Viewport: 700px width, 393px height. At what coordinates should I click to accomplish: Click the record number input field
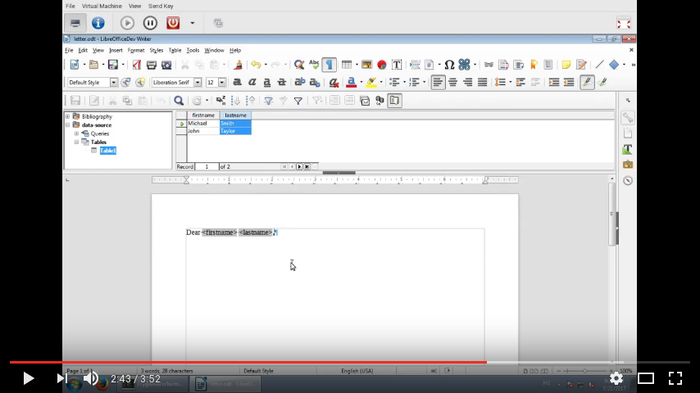(x=207, y=167)
